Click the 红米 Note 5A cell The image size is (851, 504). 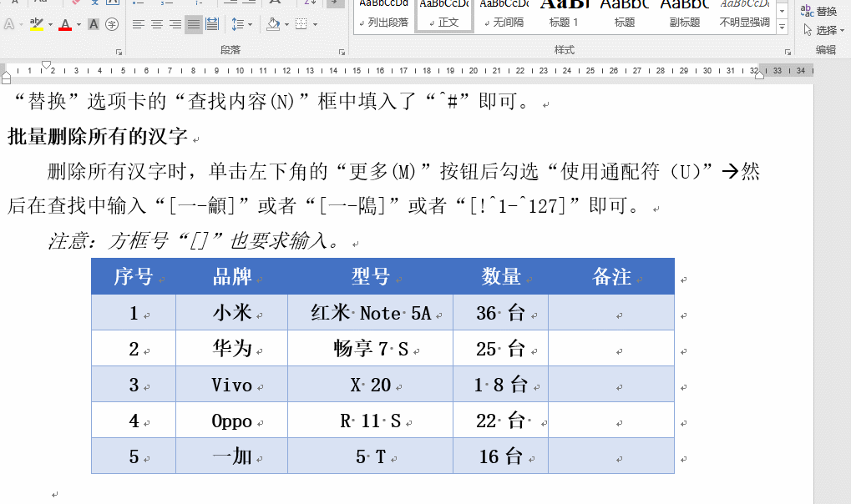tap(370, 313)
